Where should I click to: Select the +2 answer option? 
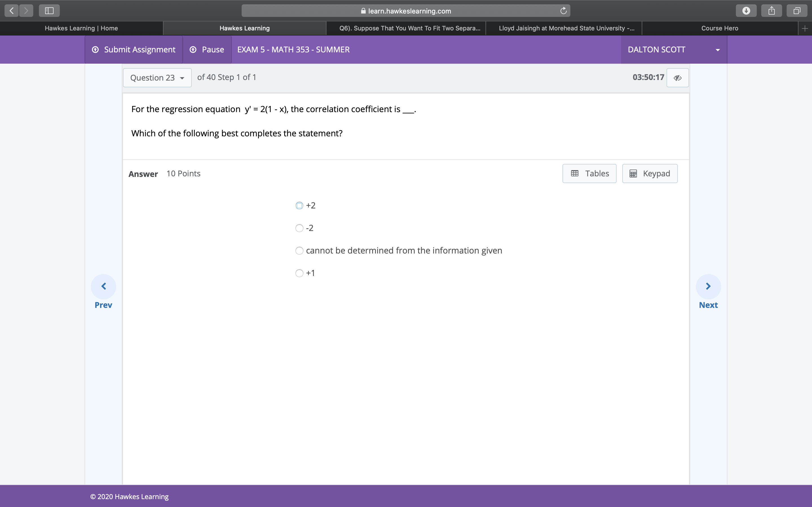299,205
